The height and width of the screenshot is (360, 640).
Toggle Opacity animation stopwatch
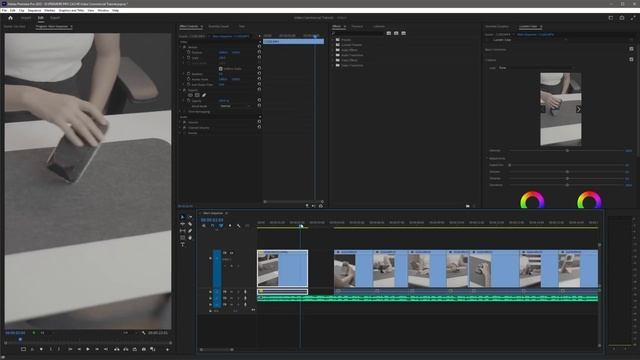click(x=189, y=100)
